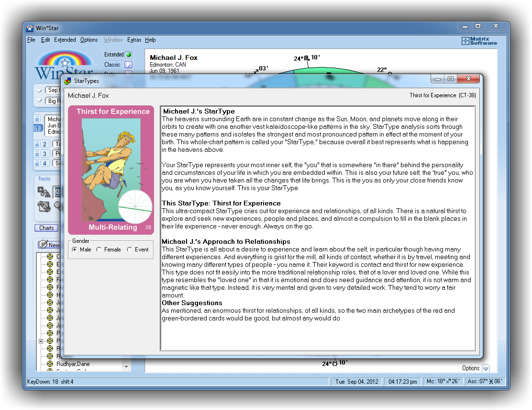
Task: Click the Matrix Software logo
Action: 479,41
